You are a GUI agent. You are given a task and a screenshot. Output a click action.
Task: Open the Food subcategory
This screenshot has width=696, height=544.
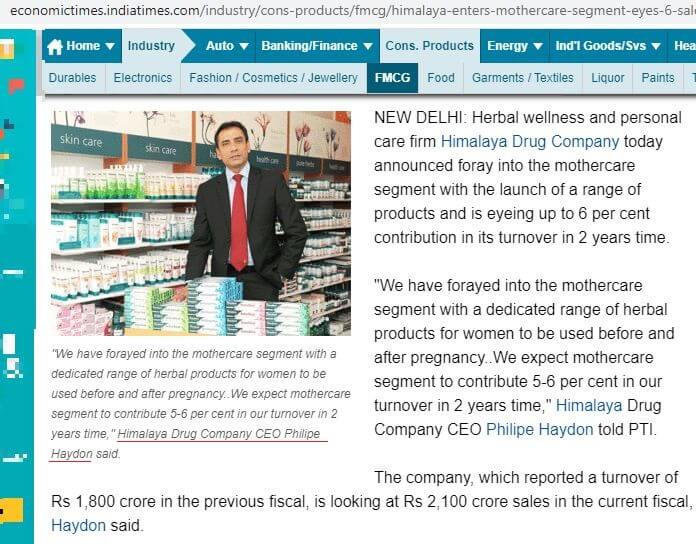[x=441, y=78]
